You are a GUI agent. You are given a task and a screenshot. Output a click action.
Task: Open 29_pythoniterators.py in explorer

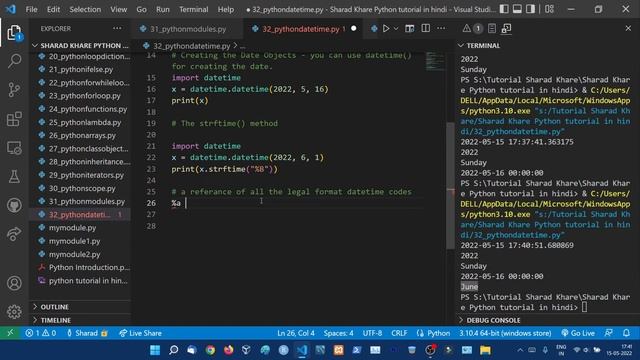coord(86,175)
